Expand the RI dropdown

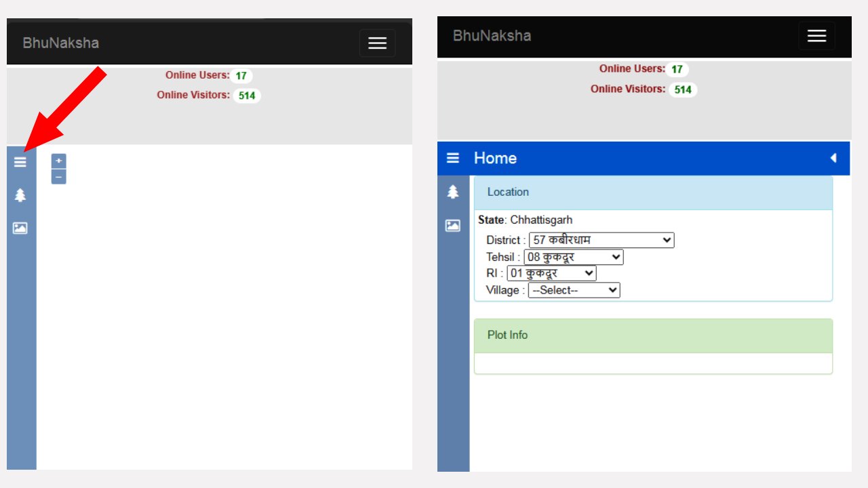[551, 273]
